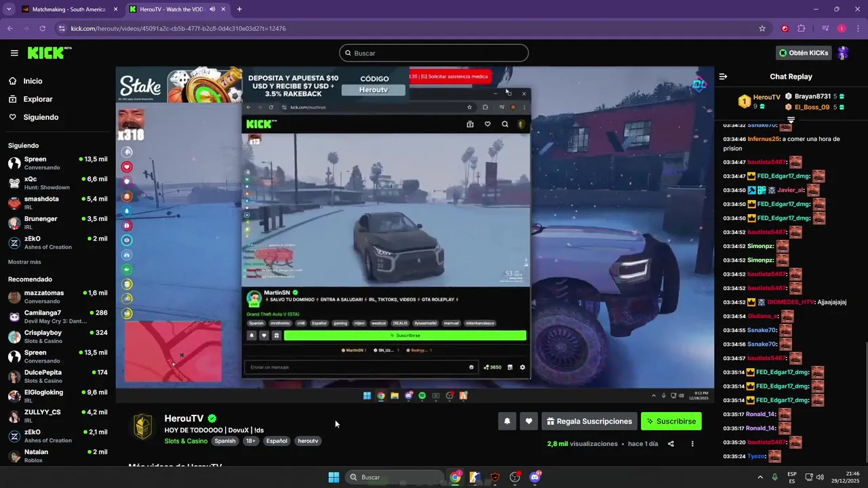Mute the HerouTV tab audio icon
Screen dimensions: 868x488
point(212,9)
